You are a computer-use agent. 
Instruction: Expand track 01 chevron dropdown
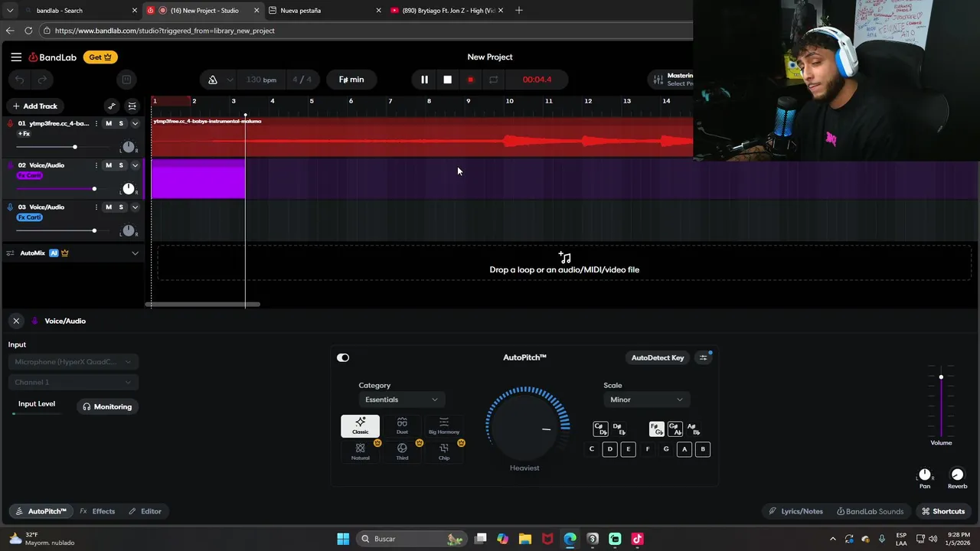[136, 123]
